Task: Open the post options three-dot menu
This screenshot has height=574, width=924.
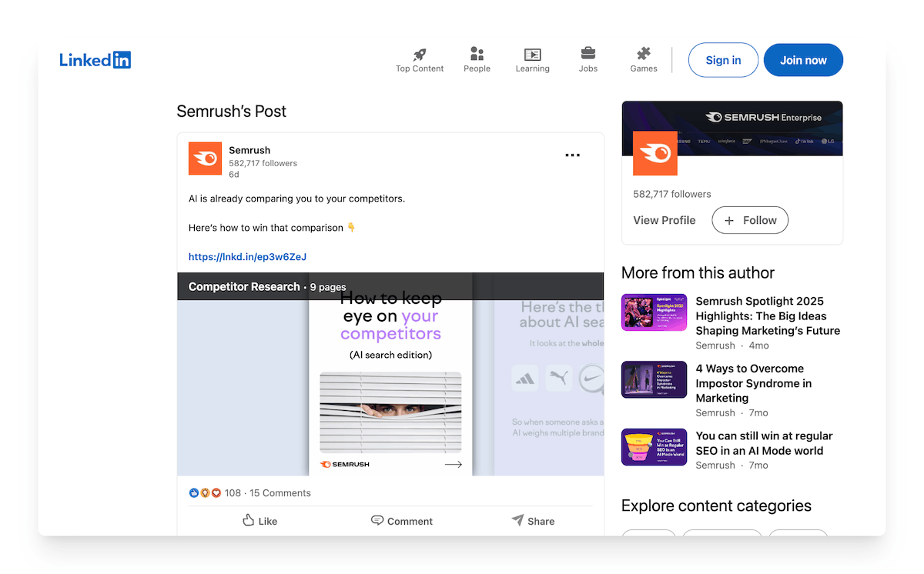Action: pos(572,155)
